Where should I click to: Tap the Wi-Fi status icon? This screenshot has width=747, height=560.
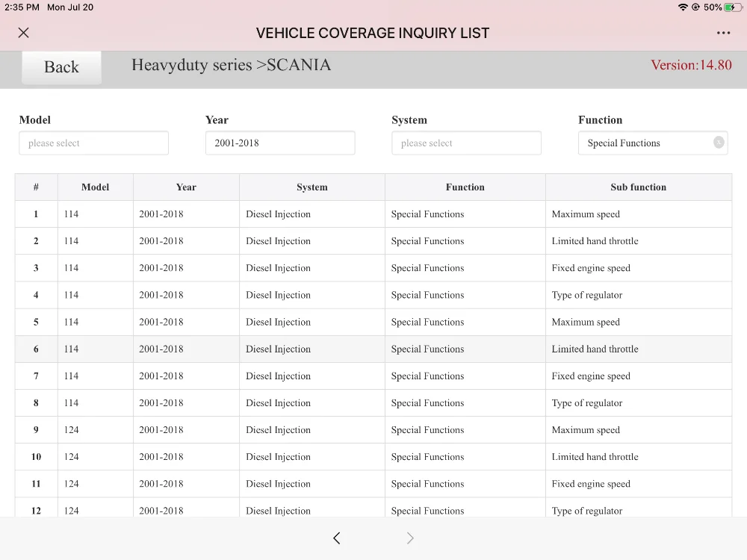pyautogui.click(x=683, y=7)
